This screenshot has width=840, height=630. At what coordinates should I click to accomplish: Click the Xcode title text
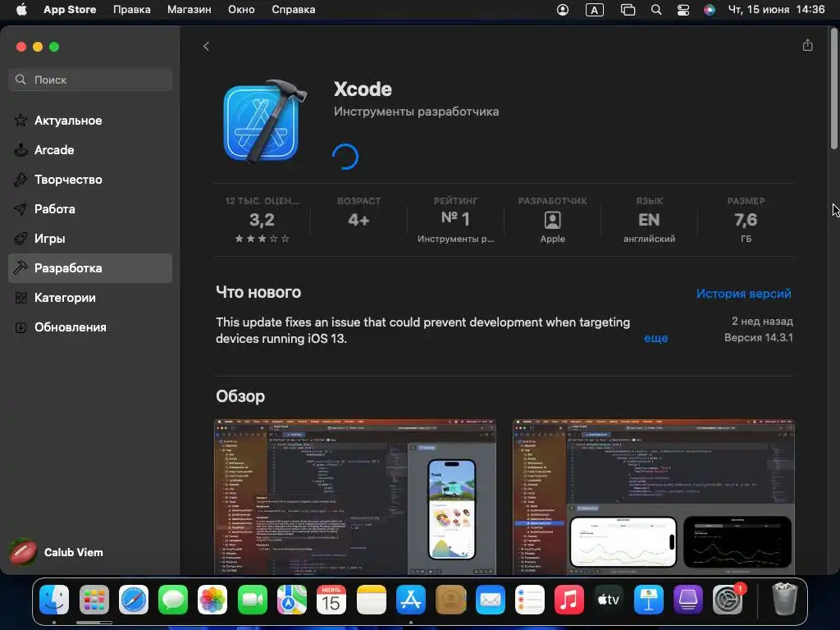coord(363,89)
